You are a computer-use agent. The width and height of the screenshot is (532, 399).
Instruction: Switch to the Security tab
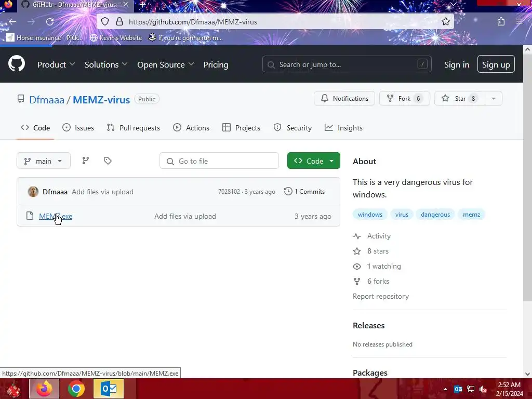coord(292,128)
